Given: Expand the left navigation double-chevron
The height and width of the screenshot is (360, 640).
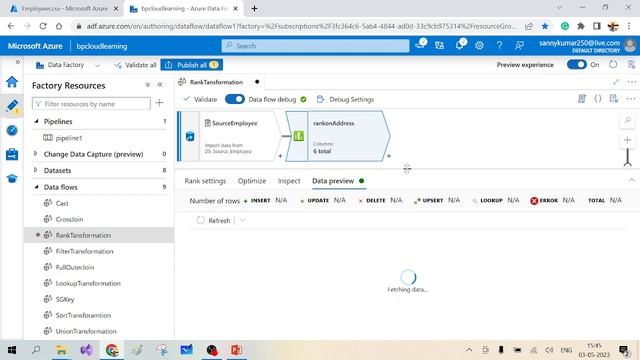Looking at the screenshot, I should [17, 62].
